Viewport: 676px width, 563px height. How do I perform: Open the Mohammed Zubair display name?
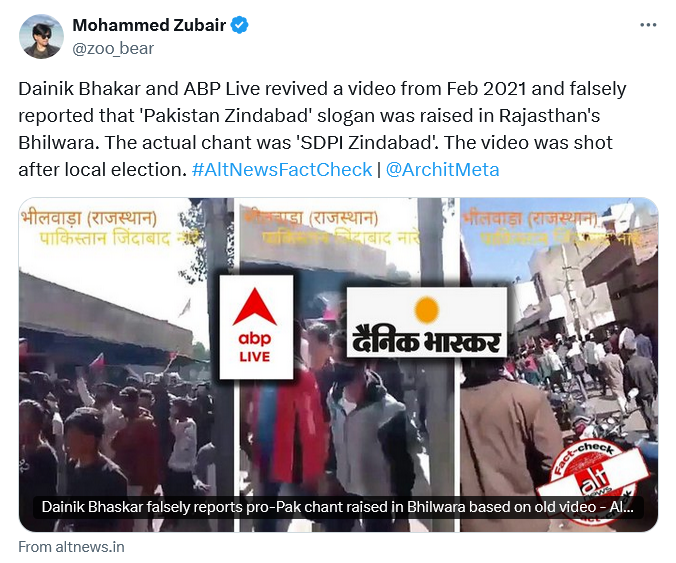(x=149, y=25)
